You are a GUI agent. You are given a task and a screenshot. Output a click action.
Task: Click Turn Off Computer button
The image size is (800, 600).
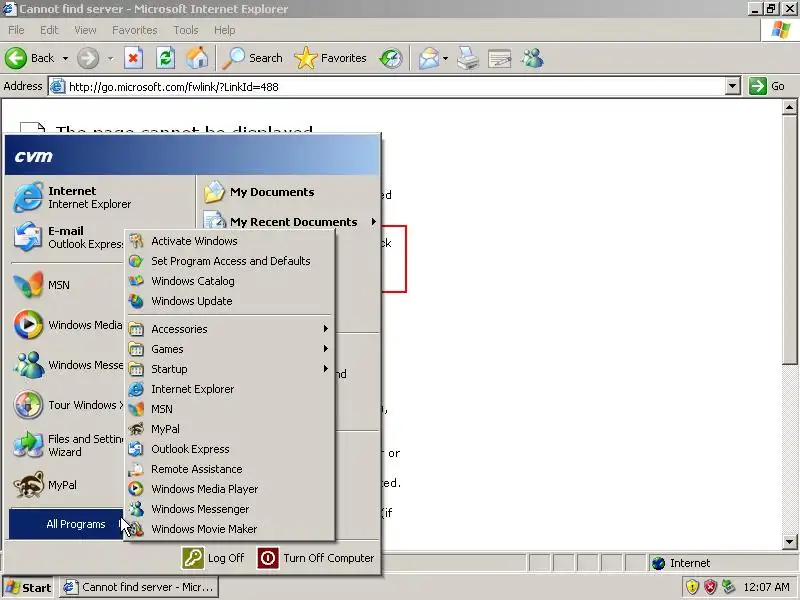coord(316,558)
